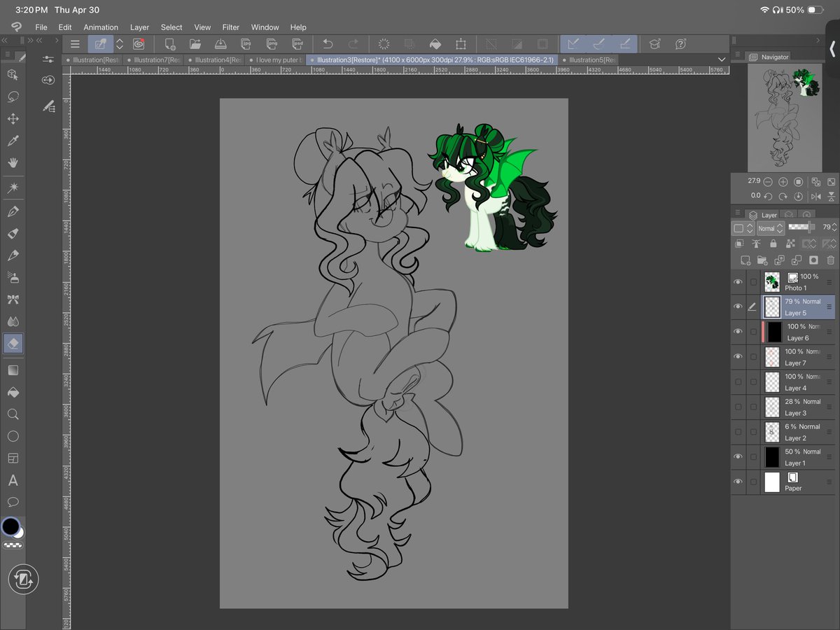This screenshot has width=840, height=630.
Task: Expand the collapsed right edge panel arrow
Action: pyautogui.click(x=832, y=48)
